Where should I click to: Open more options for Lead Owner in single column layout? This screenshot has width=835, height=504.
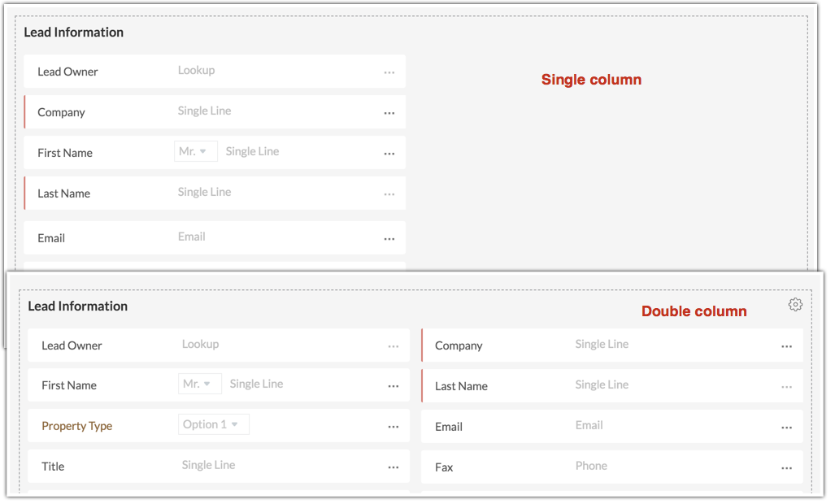389,72
